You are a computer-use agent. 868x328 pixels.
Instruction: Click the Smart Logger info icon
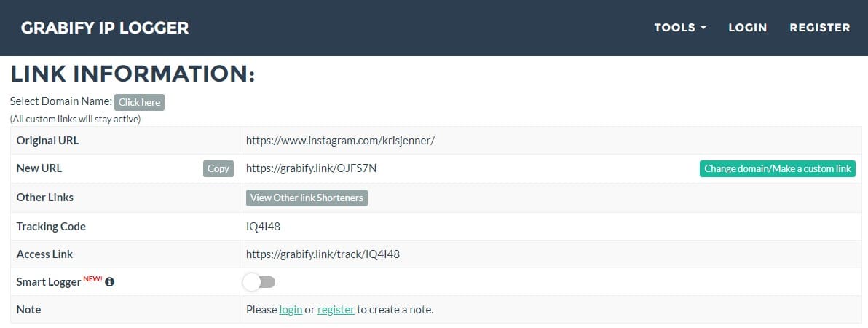point(110,282)
